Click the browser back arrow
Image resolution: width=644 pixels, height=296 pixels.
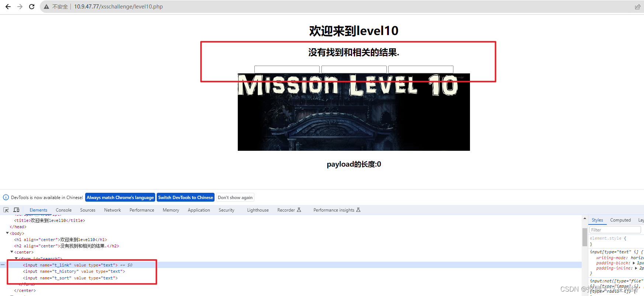[8, 7]
